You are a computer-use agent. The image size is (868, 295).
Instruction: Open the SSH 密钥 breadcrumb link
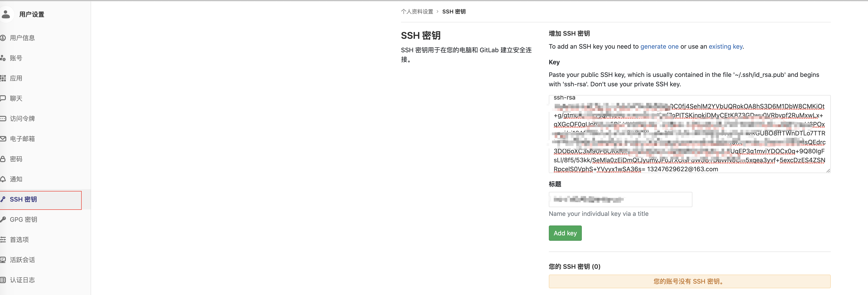[454, 11]
